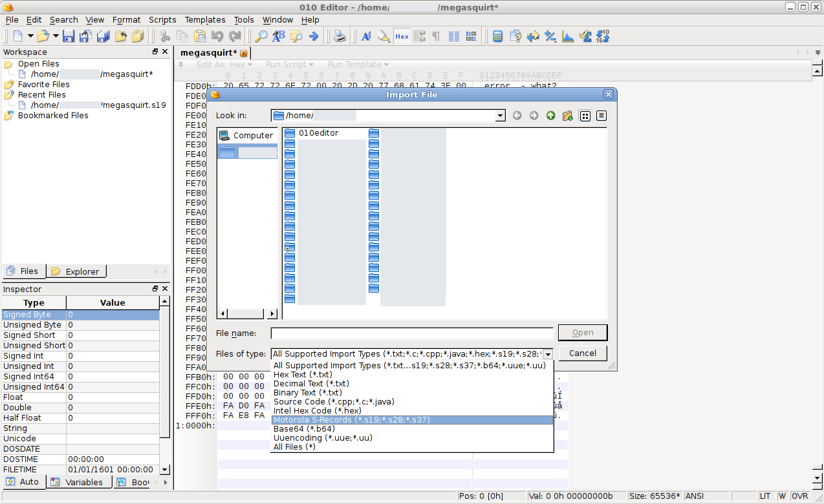Click the Open button in dialog
This screenshot has width=824, height=504.
tap(583, 333)
